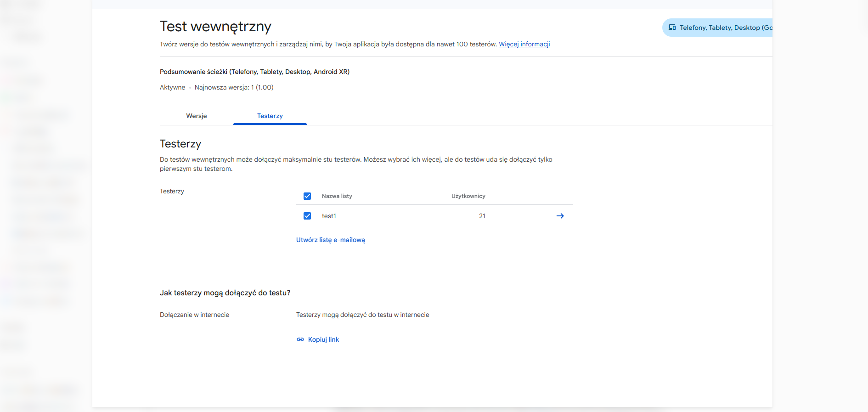
Task: Select the Testerzy tab
Action: pos(270,116)
